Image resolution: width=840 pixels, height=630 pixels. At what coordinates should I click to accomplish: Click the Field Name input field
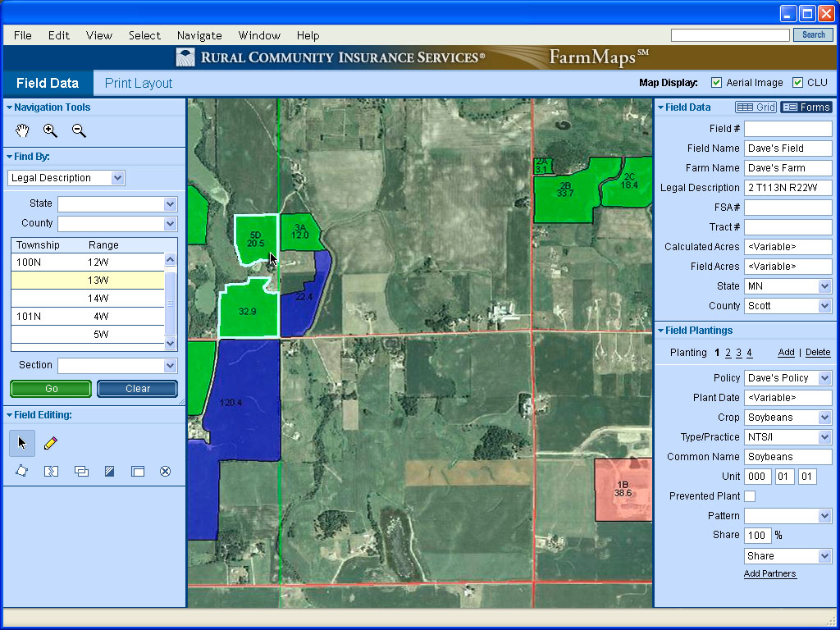point(788,148)
